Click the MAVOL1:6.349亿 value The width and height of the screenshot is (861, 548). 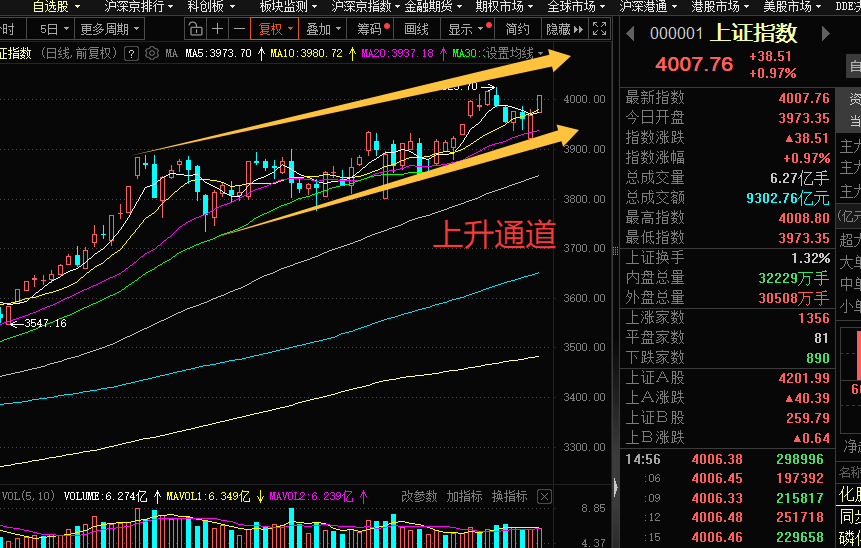coord(208,496)
